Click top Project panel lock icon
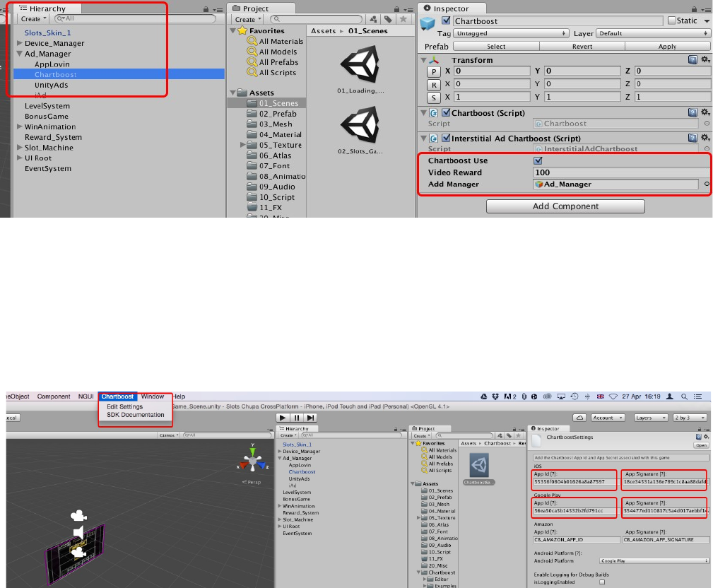Image resolution: width=713 pixels, height=588 pixels. (396, 8)
